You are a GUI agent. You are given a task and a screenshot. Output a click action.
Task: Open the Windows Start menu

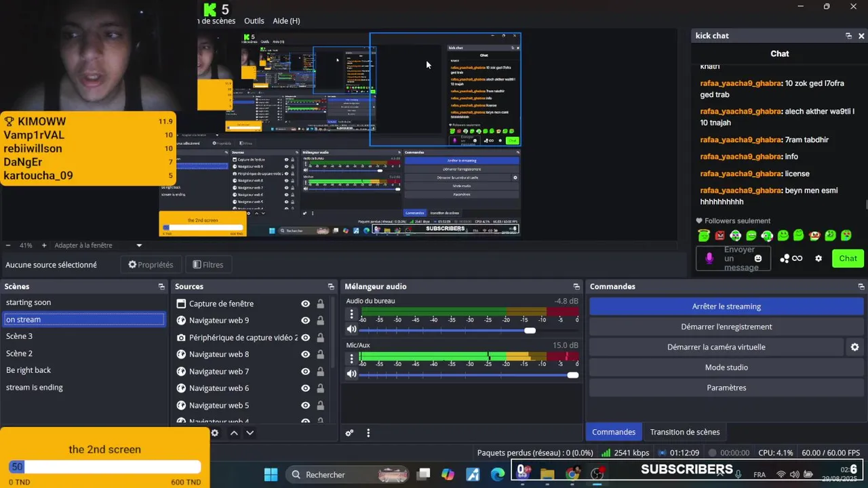[x=271, y=474]
